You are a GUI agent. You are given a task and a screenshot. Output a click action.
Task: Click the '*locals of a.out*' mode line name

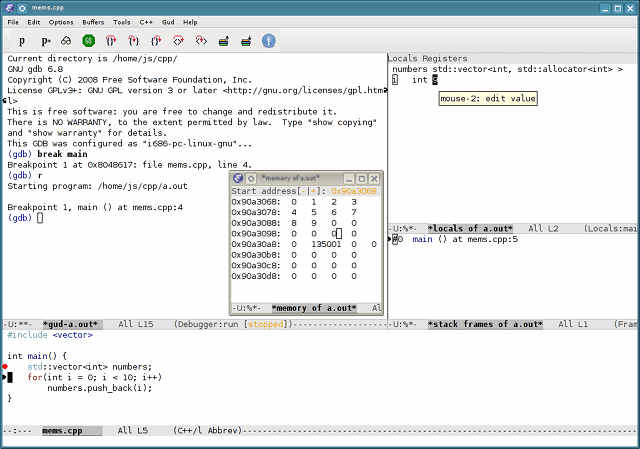pyautogui.click(x=470, y=229)
